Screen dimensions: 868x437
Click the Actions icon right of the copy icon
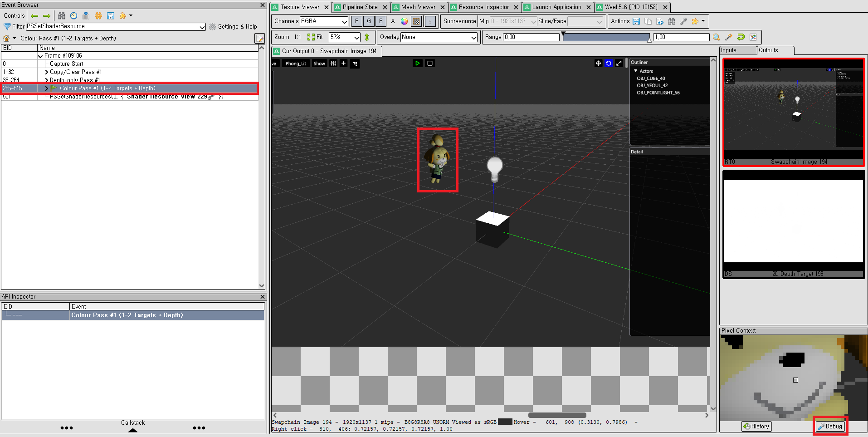[x=660, y=21]
